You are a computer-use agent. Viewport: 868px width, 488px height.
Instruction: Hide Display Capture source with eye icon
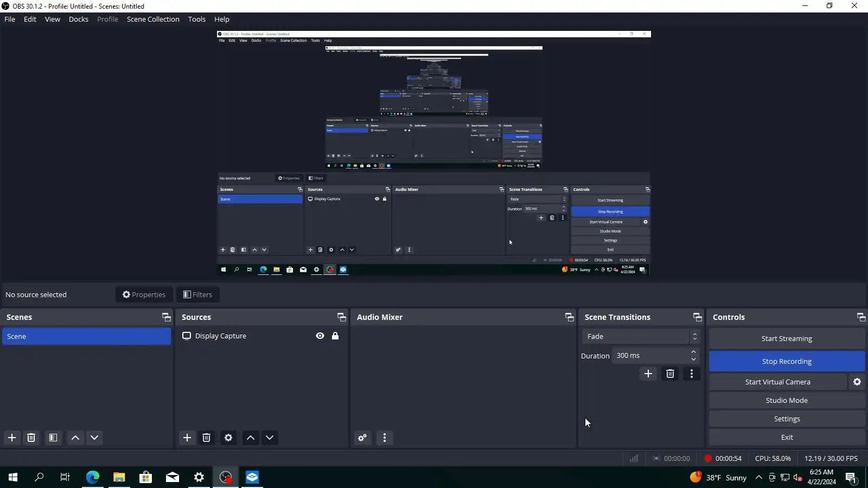coord(320,336)
